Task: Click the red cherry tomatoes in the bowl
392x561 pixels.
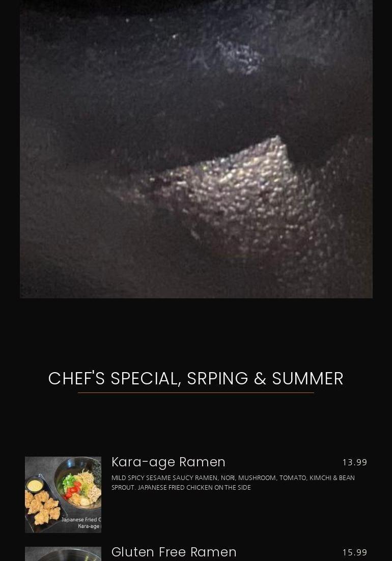Action: 73,489
